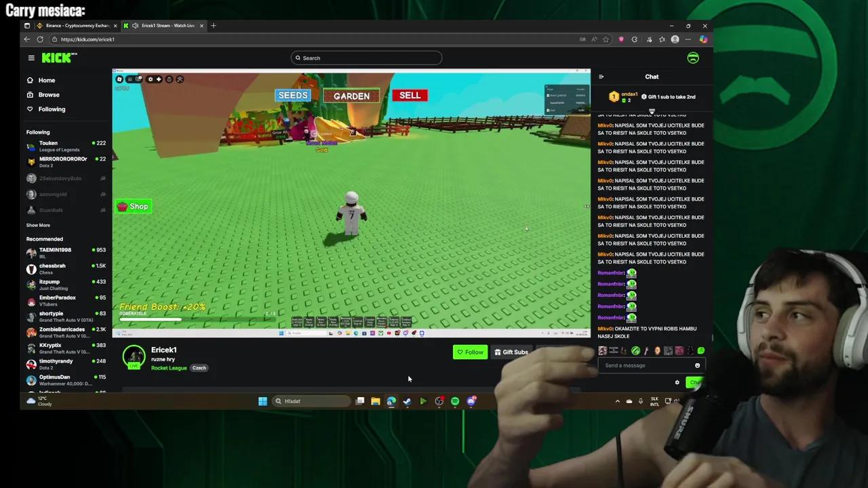
Task: Open TAEMIN1998 recommended channel
Action: [66, 253]
